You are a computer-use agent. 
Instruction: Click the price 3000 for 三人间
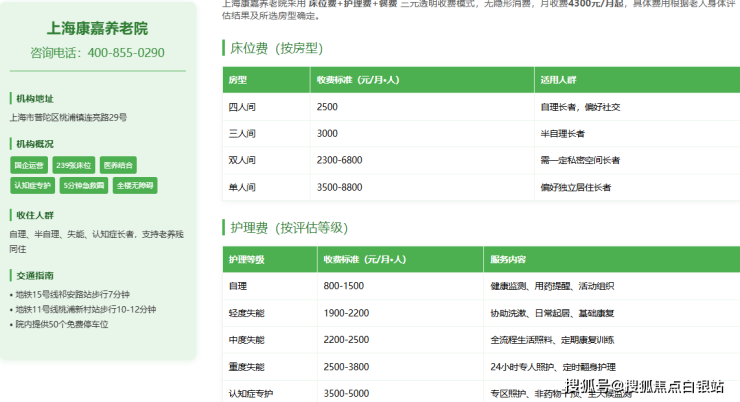(x=327, y=134)
